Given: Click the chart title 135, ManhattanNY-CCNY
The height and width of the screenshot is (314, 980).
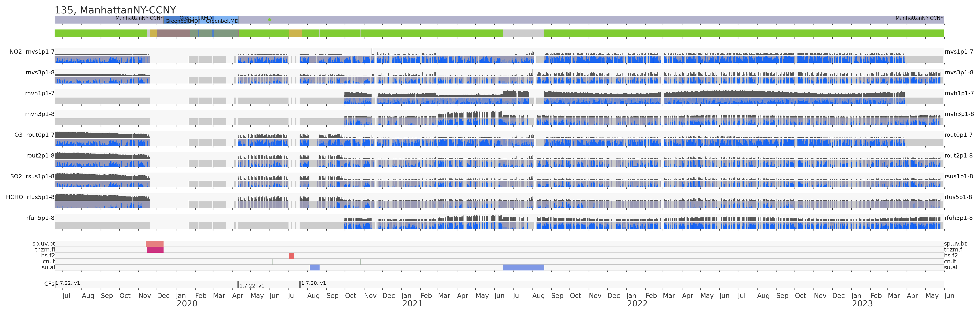Looking at the screenshot, I should point(115,10).
